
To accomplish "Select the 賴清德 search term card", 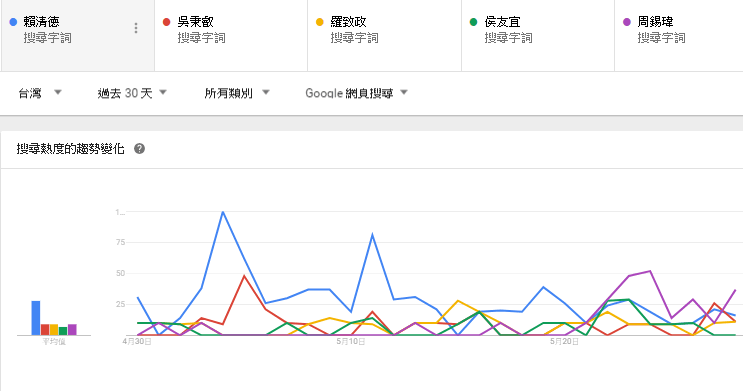I will 78,36.
